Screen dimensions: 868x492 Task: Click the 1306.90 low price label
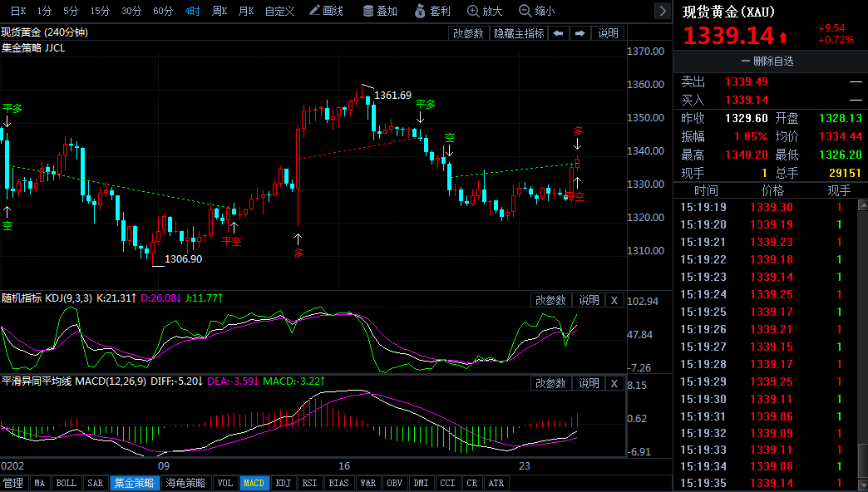coord(183,259)
